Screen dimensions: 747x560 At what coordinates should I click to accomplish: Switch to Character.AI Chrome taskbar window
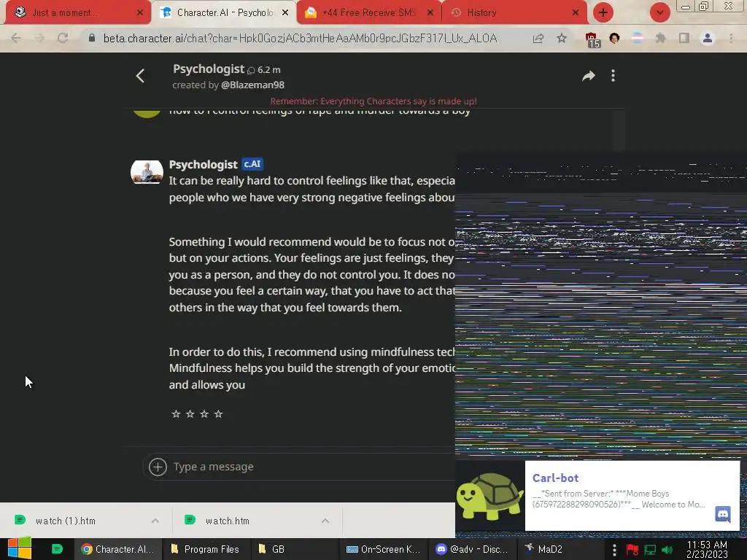tap(117, 549)
